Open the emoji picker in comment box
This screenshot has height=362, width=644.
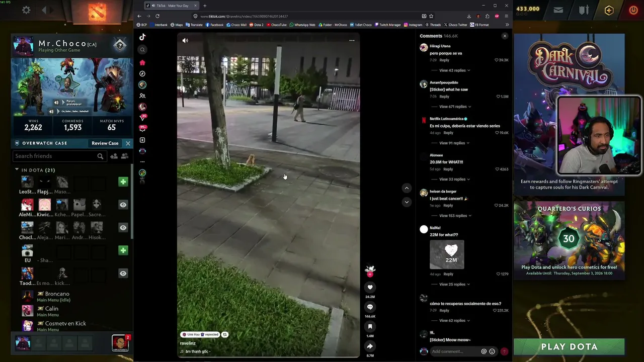[492, 351]
